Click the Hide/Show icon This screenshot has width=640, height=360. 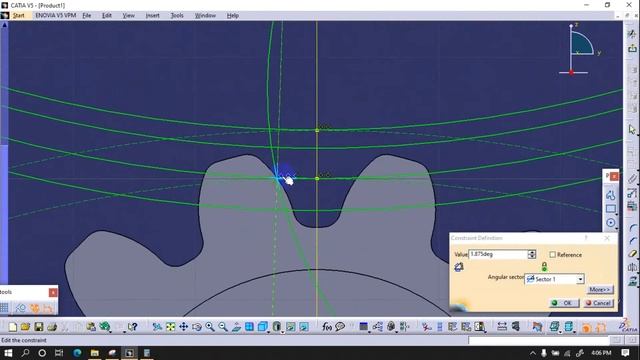click(291, 327)
